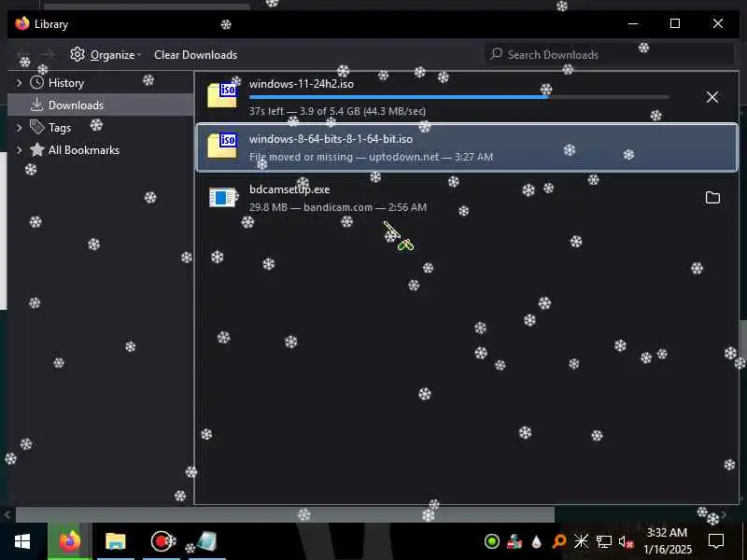Screen dimensions: 747x560
Task: Click the windows-8-64-bits ISO file icon
Action: coord(222,146)
